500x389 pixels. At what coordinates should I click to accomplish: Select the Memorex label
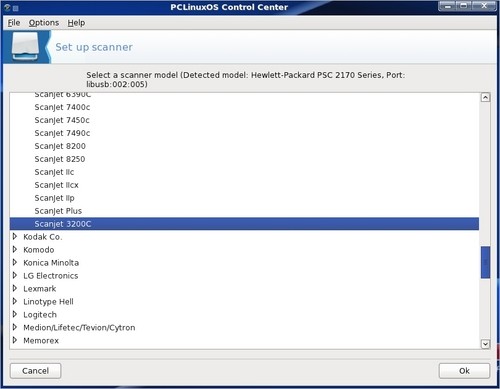tap(41, 341)
